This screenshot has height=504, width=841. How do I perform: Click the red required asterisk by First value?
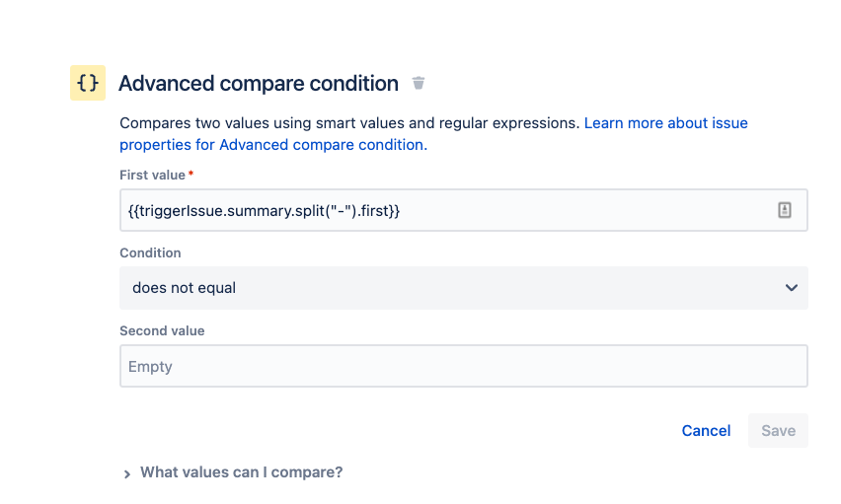191,174
